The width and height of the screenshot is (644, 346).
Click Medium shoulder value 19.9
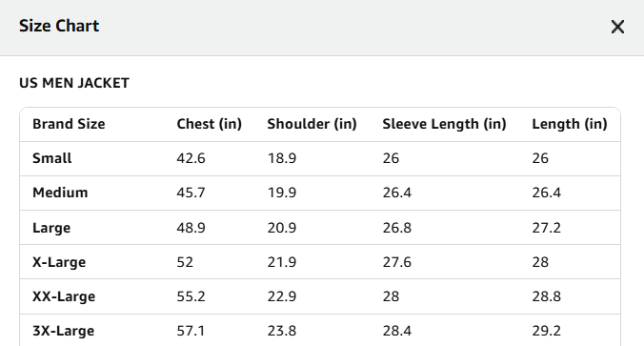pyautogui.click(x=282, y=193)
